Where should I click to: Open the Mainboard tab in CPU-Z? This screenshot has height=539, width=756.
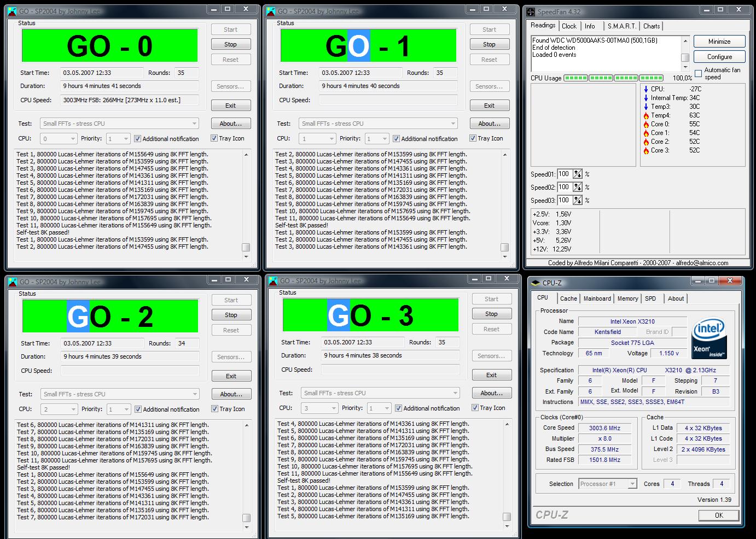pos(597,298)
